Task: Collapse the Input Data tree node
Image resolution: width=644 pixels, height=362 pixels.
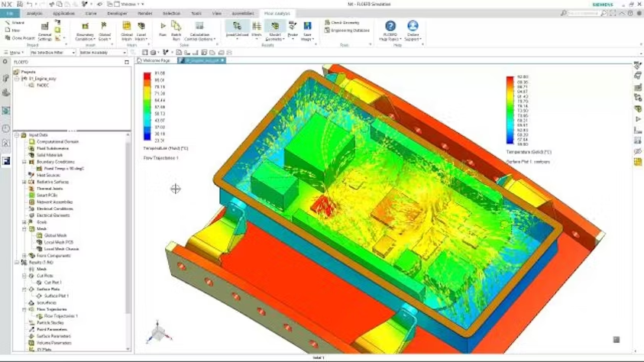Action: pyautogui.click(x=18, y=135)
